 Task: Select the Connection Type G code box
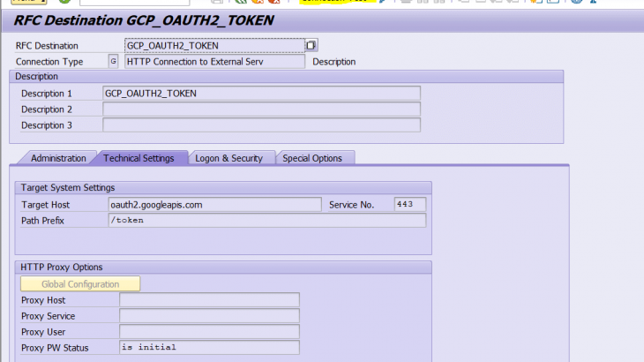click(113, 61)
